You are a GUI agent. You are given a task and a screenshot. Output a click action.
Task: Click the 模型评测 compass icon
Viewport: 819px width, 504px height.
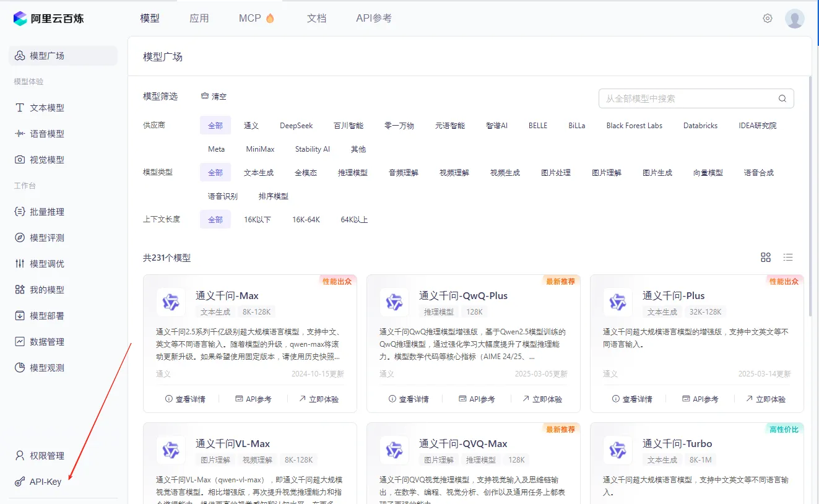[20, 238]
